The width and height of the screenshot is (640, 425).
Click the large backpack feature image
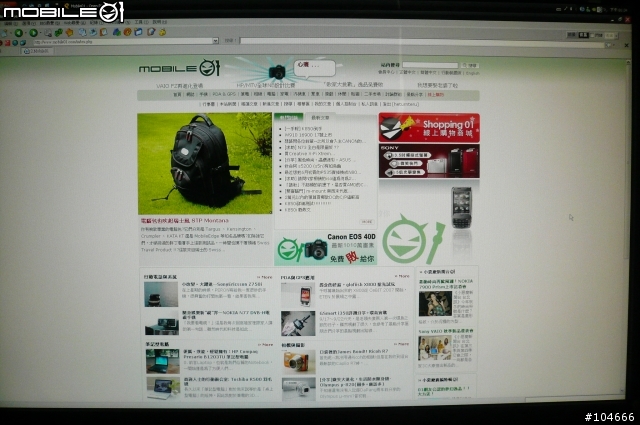(x=204, y=163)
